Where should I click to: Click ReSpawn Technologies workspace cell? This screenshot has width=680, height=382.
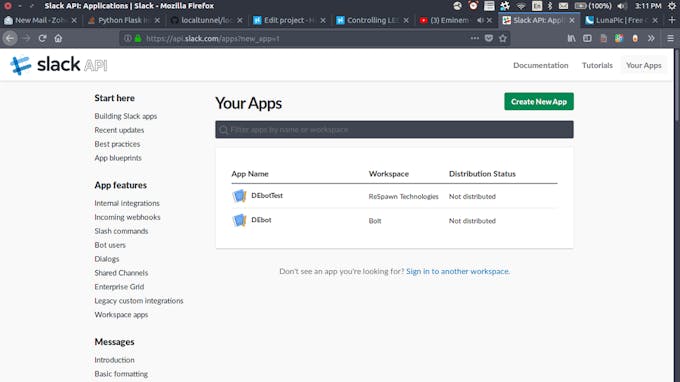[x=403, y=196]
